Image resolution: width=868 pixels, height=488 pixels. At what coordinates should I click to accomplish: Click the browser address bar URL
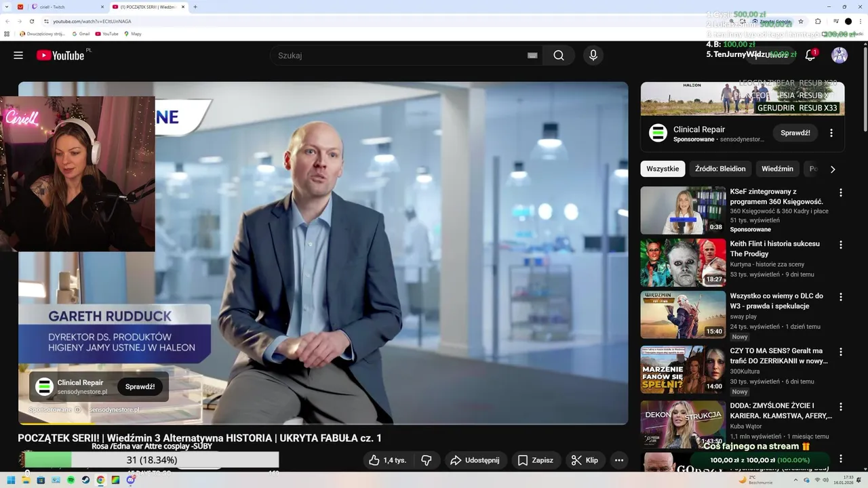tap(92, 21)
